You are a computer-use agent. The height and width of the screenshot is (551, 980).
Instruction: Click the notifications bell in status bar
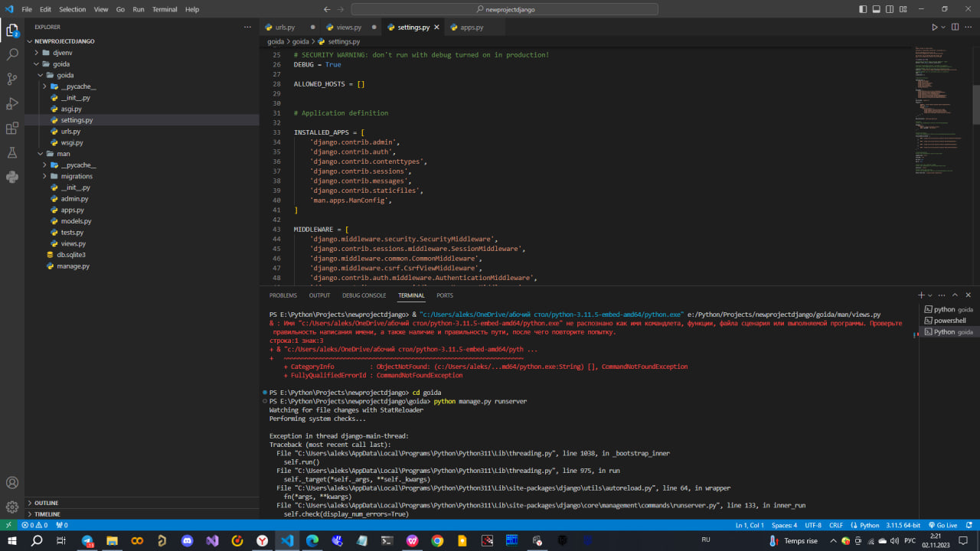click(x=969, y=525)
